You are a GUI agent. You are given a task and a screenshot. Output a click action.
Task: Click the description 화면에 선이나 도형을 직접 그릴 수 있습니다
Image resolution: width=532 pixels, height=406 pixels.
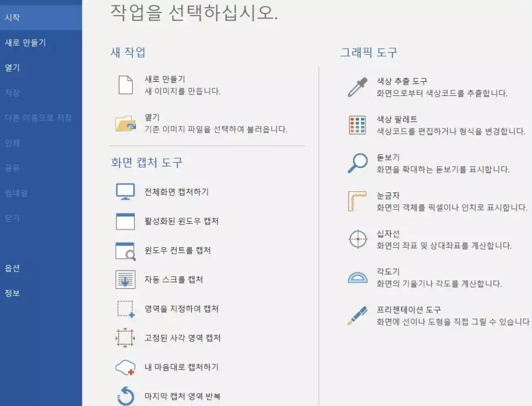pyautogui.click(x=453, y=321)
